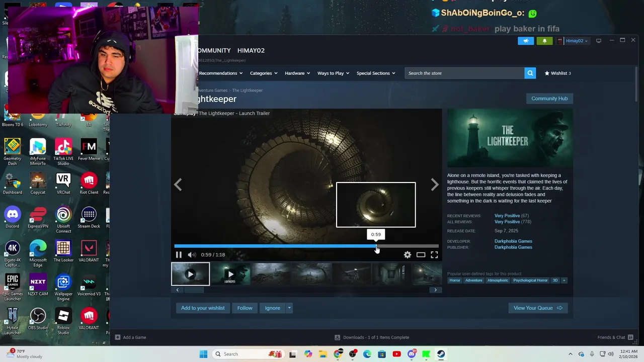644x362 pixels.
Task: Open YouTube from taskbar
Action: (396, 354)
